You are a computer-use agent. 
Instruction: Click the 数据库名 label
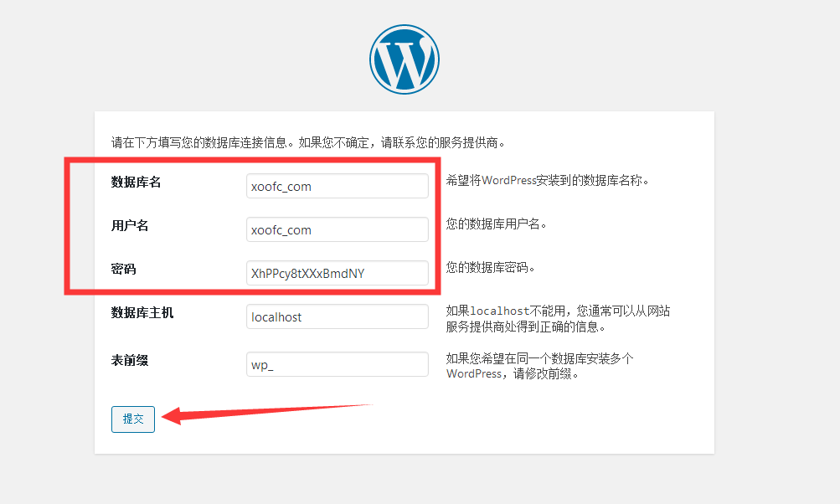click(136, 183)
